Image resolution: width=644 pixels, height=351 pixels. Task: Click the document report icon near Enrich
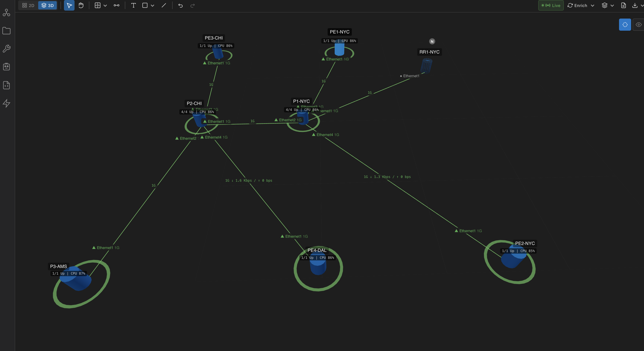623,5
